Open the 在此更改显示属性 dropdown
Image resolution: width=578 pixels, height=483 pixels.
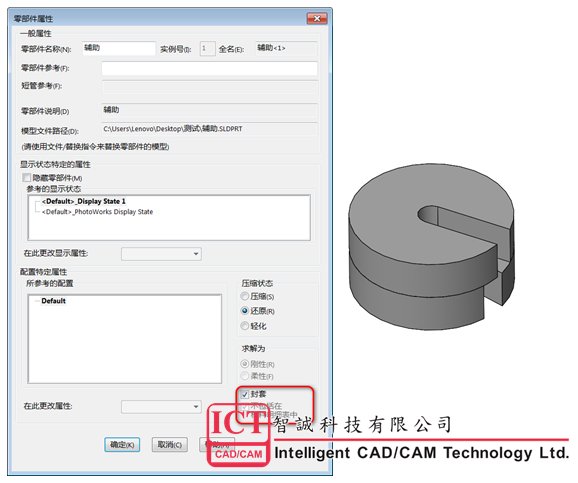161,254
